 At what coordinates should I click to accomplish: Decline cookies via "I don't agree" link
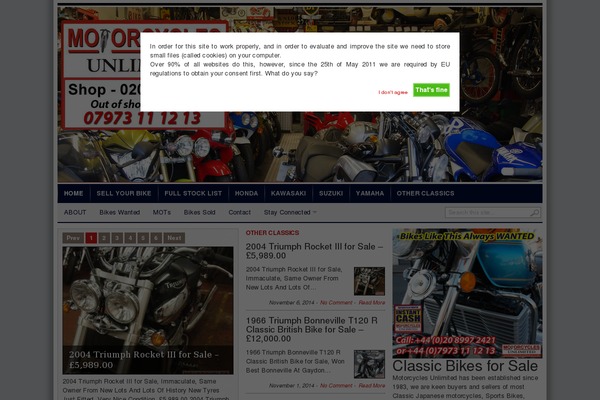pos(393,92)
